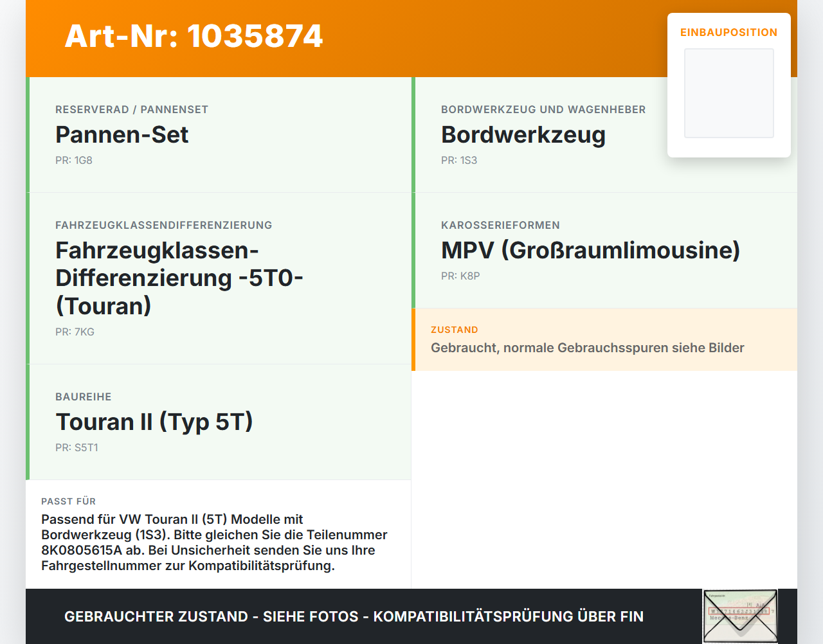Click the dark footer banner text about FIN
This screenshot has height=644, width=823.
pyautogui.click(x=354, y=616)
